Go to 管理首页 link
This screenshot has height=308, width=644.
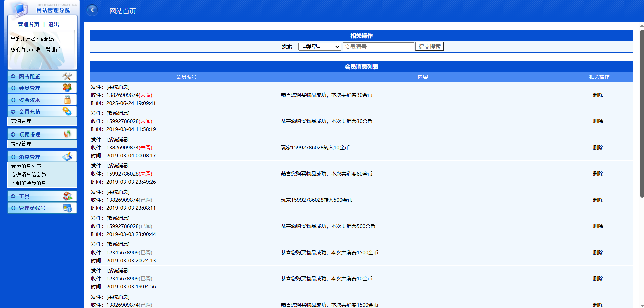[x=29, y=24]
